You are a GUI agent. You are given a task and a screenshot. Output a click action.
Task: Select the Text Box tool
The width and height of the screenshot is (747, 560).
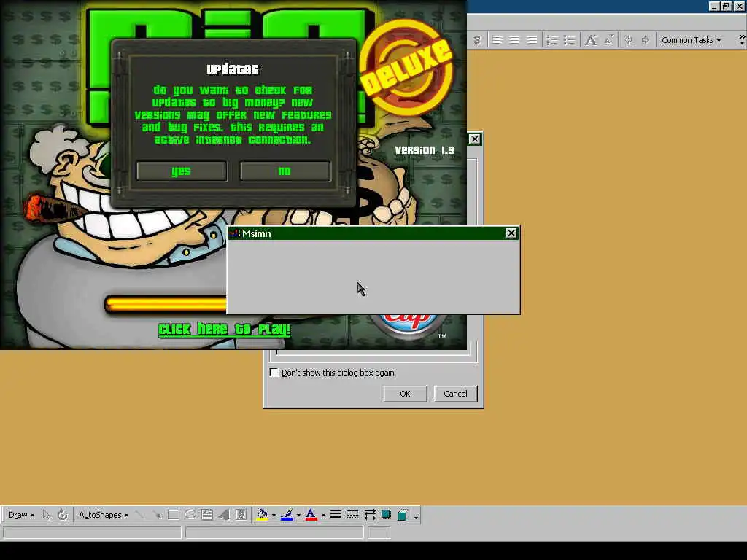coord(206,515)
